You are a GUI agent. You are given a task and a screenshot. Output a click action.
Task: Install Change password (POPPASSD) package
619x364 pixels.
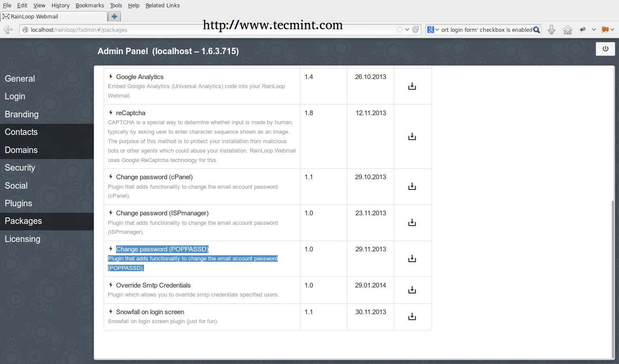412,259
